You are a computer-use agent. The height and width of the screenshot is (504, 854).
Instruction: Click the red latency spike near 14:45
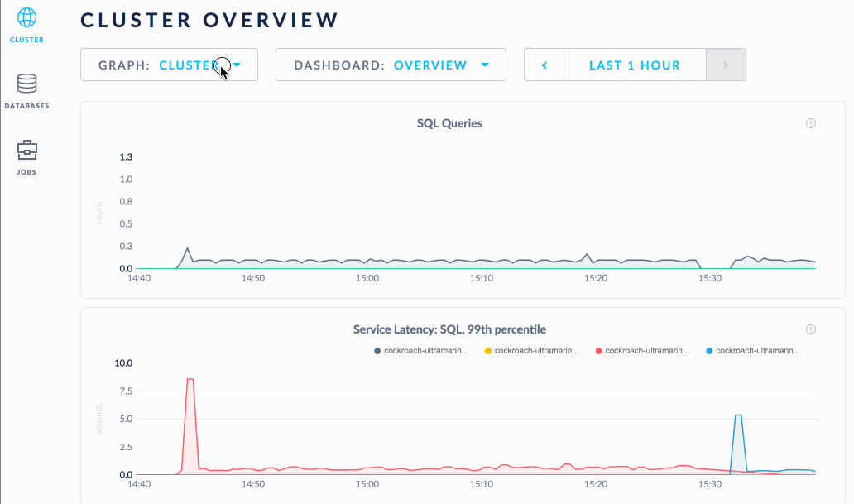coord(190,381)
